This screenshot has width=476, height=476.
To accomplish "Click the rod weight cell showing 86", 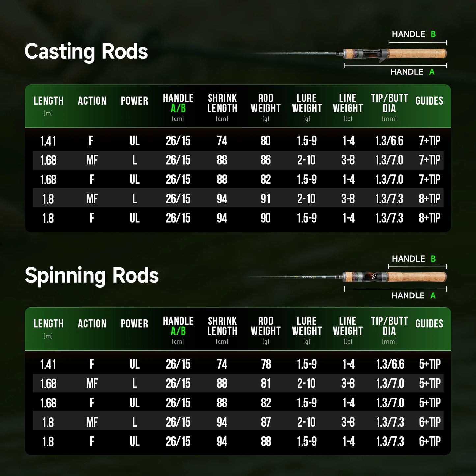I will pyautogui.click(x=266, y=160).
